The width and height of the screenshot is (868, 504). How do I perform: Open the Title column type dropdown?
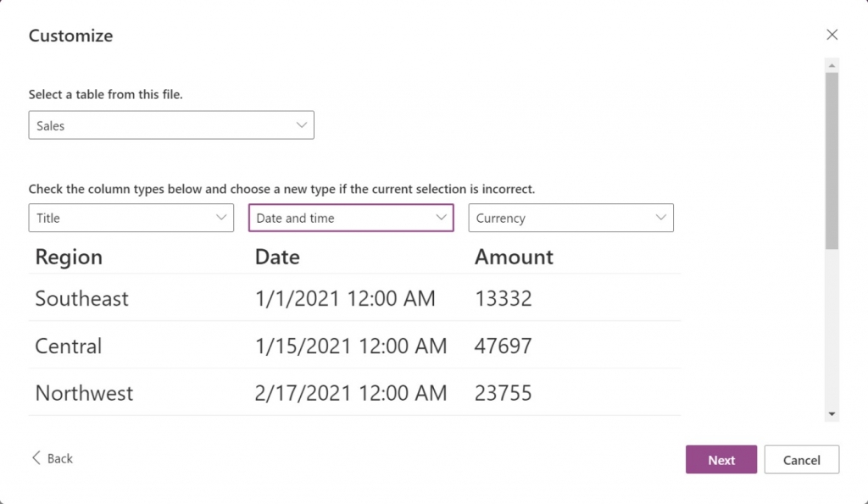131,218
